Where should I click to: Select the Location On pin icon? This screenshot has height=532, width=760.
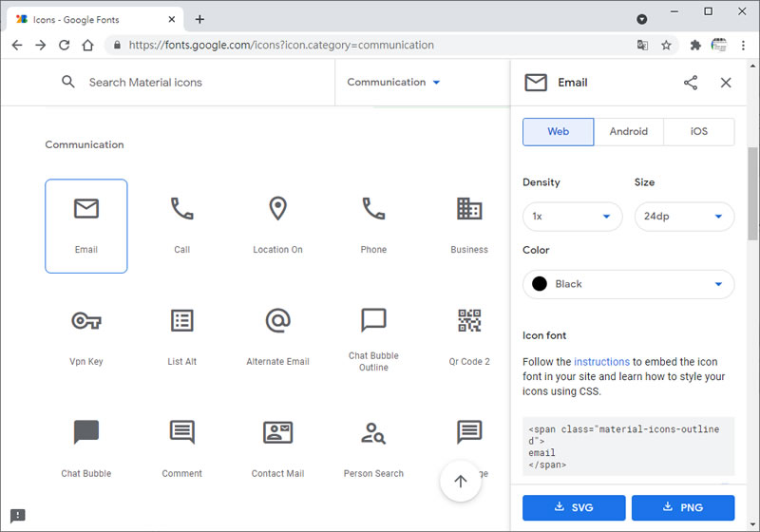click(x=277, y=209)
